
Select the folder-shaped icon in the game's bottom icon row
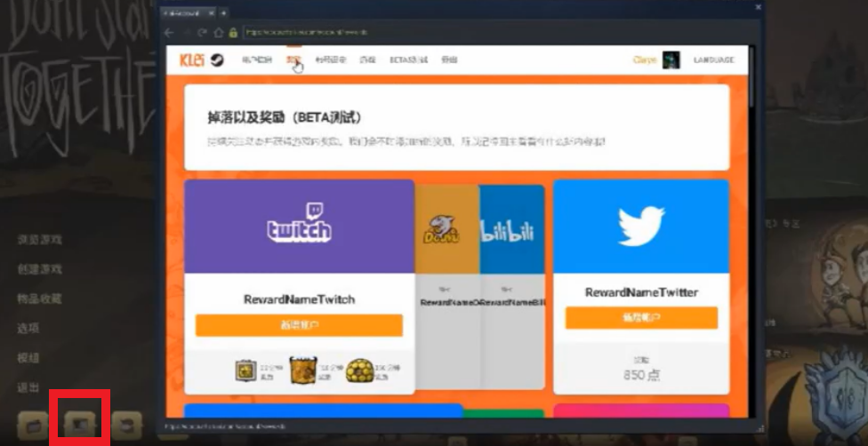pos(33,425)
